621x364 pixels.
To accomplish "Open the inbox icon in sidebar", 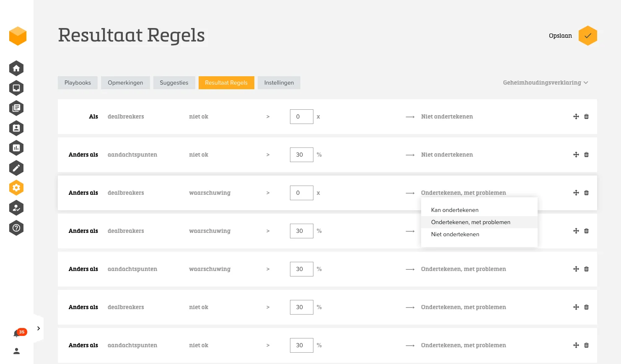I will pos(16,88).
